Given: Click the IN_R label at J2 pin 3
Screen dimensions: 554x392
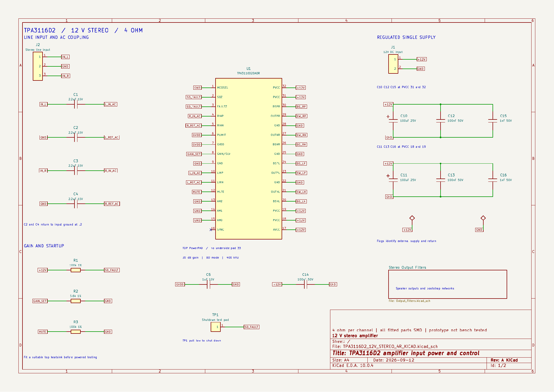Looking at the screenshot, I should point(66,76).
